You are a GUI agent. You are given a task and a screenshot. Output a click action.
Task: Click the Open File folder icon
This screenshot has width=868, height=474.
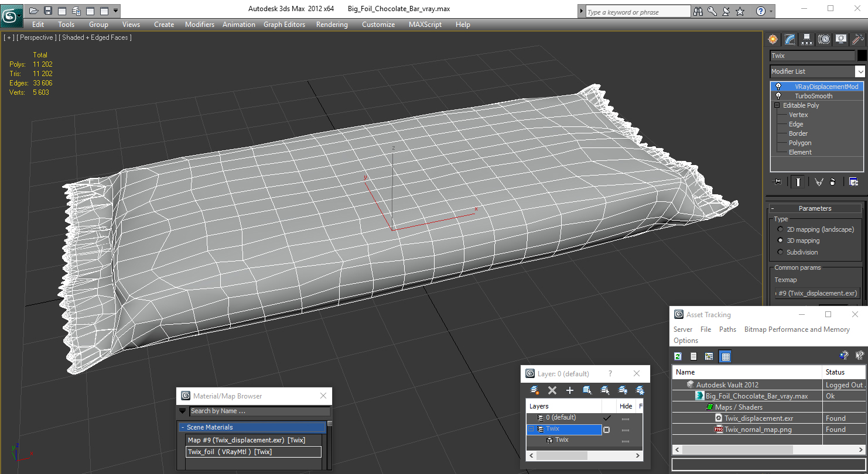(x=33, y=11)
